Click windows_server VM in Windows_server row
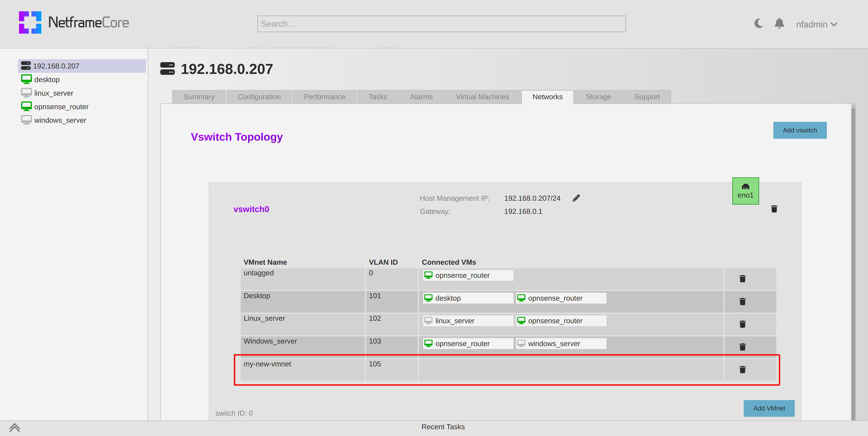The height and width of the screenshot is (436, 868). point(561,344)
